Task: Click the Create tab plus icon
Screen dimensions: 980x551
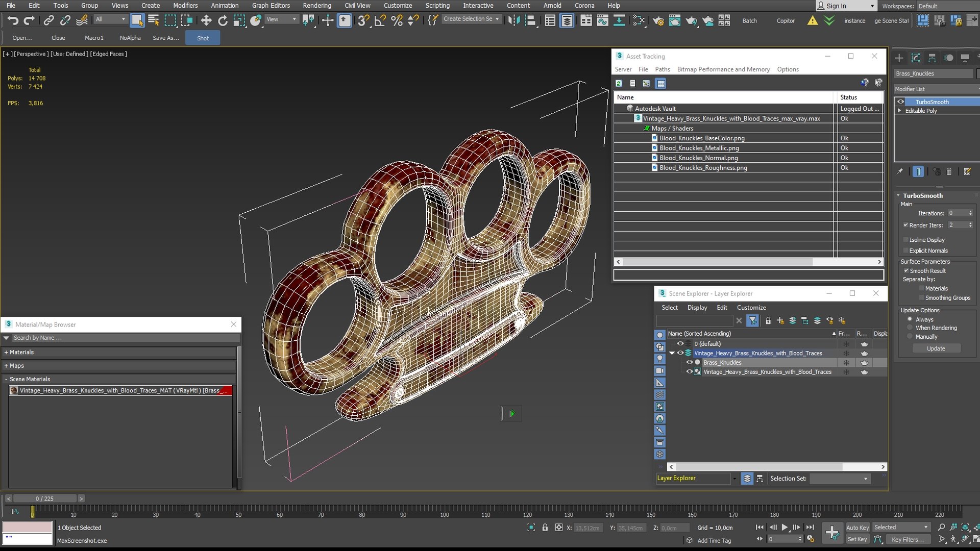Action: point(899,58)
